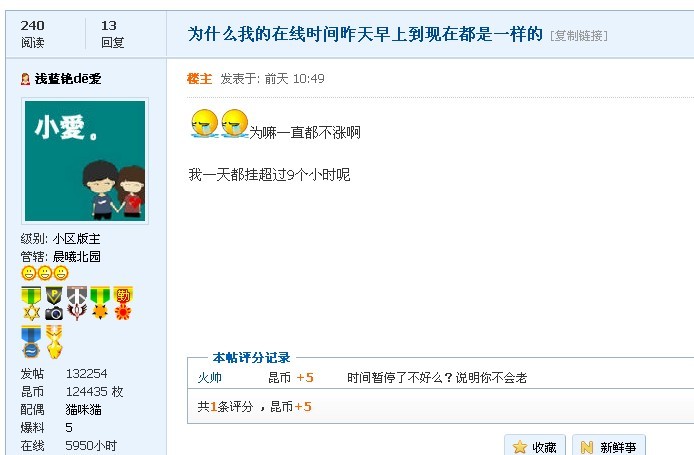The width and height of the screenshot is (694, 455).
Task: Click the star icon on 收藏 button
Action: [x=520, y=447]
